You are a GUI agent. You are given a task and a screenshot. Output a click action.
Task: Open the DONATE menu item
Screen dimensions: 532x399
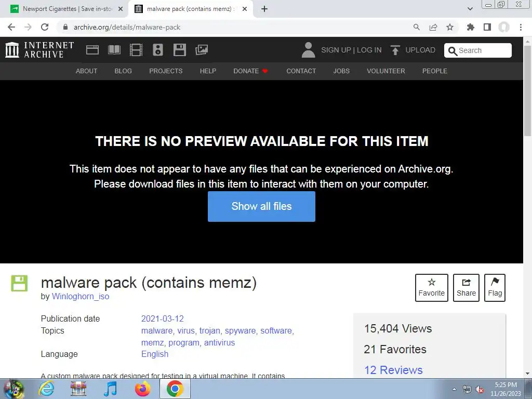pyautogui.click(x=250, y=71)
